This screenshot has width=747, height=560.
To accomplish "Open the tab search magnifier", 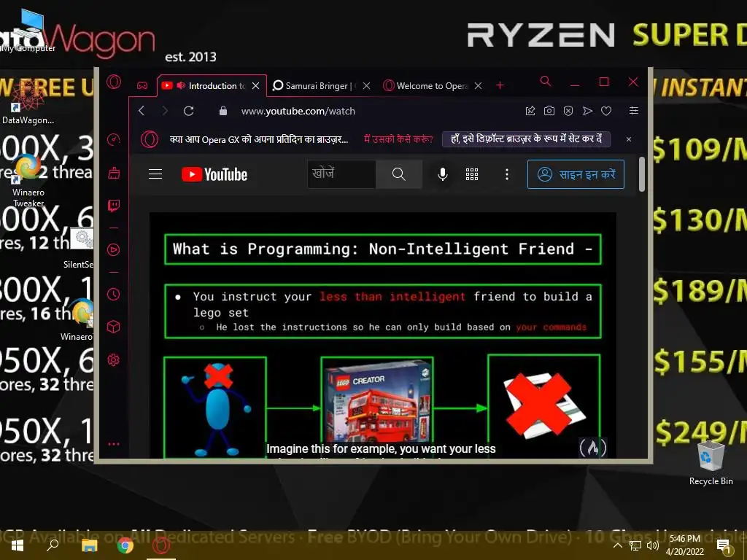I will (546, 82).
